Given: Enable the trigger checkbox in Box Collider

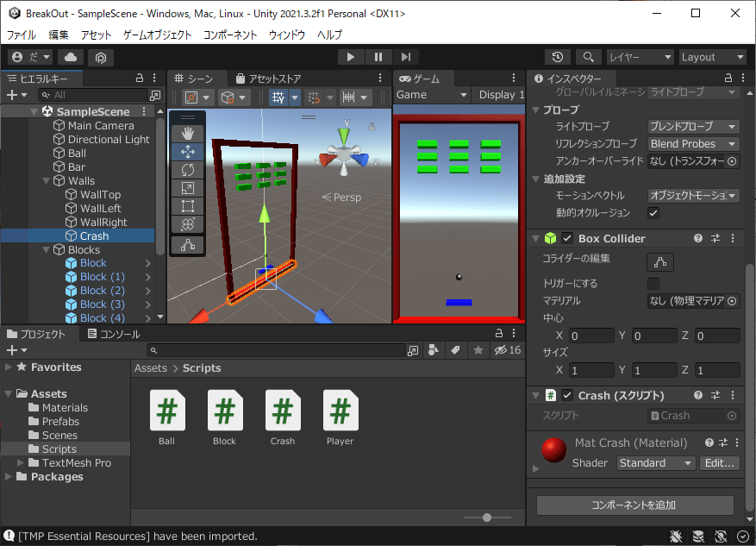Looking at the screenshot, I should click(653, 284).
